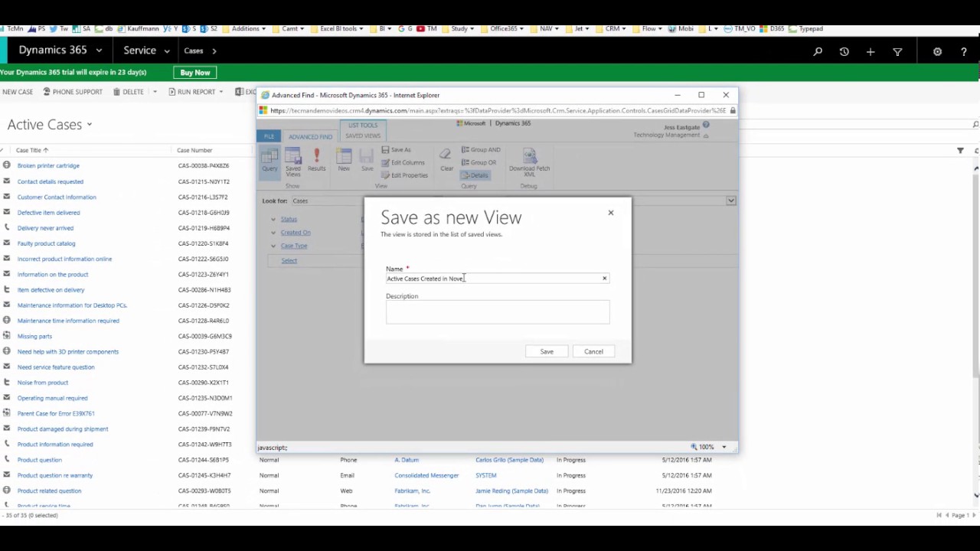The height and width of the screenshot is (551, 980).
Task: Open the Look for Cases dropdown arrow
Action: click(x=731, y=201)
